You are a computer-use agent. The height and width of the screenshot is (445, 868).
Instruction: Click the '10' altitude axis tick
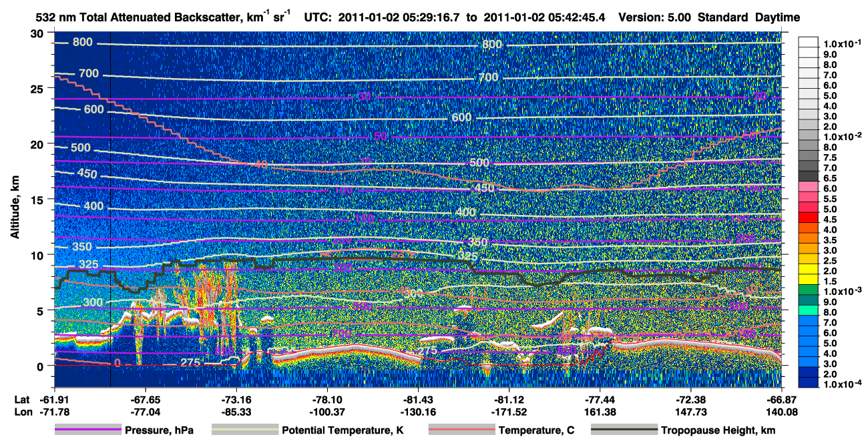coord(37,254)
